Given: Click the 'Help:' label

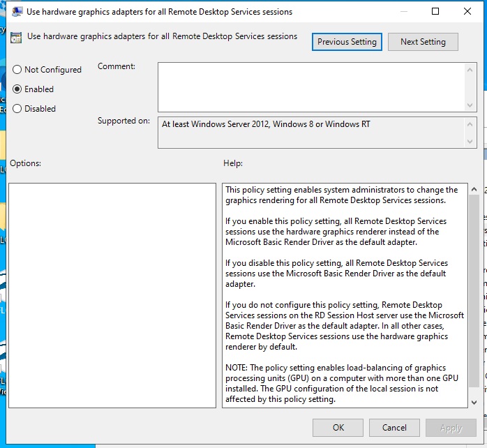Looking at the screenshot, I should pyautogui.click(x=233, y=163).
